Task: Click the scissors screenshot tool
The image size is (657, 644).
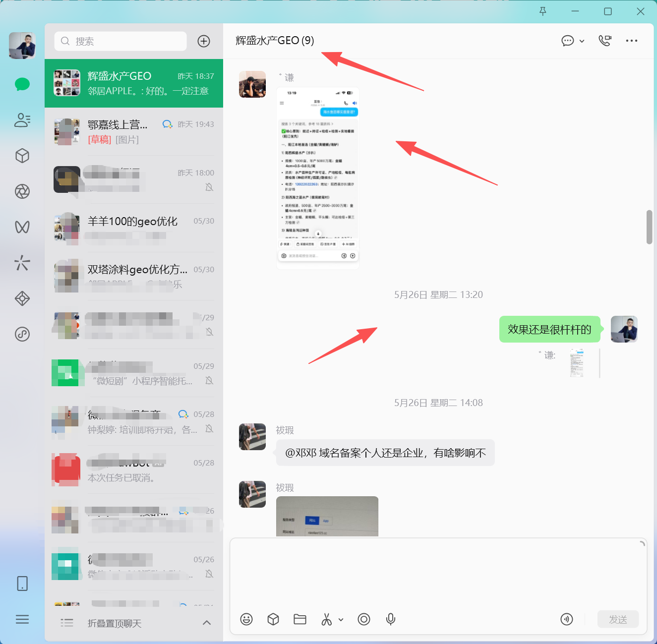Action: (327, 619)
